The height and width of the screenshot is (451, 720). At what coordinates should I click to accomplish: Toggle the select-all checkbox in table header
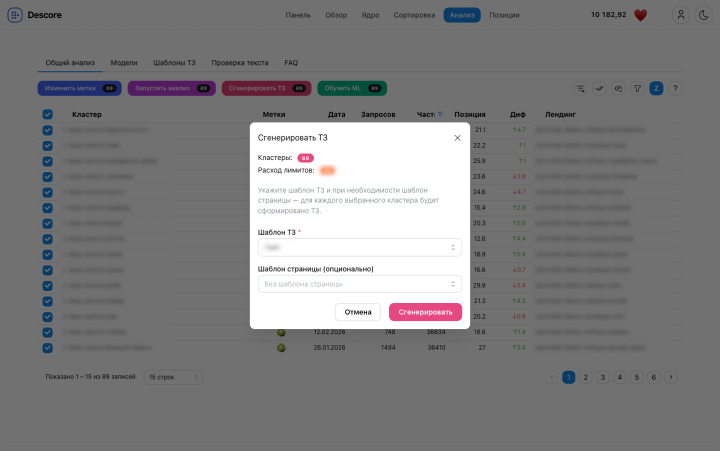pyautogui.click(x=47, y=115)
